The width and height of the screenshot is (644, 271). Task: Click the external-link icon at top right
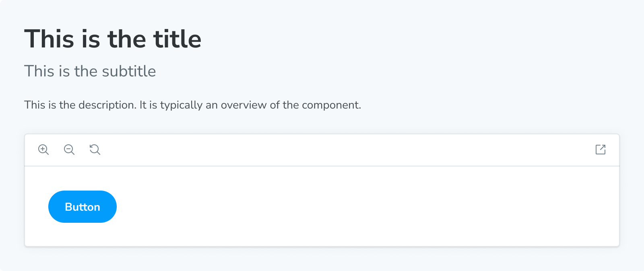tap(600, 149)
